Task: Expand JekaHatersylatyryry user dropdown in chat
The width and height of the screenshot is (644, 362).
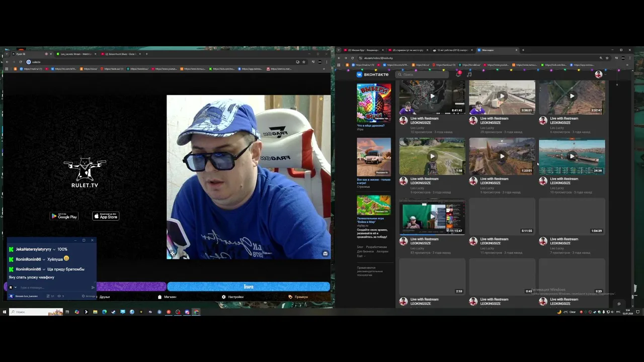Action: (x=54, y=249)
